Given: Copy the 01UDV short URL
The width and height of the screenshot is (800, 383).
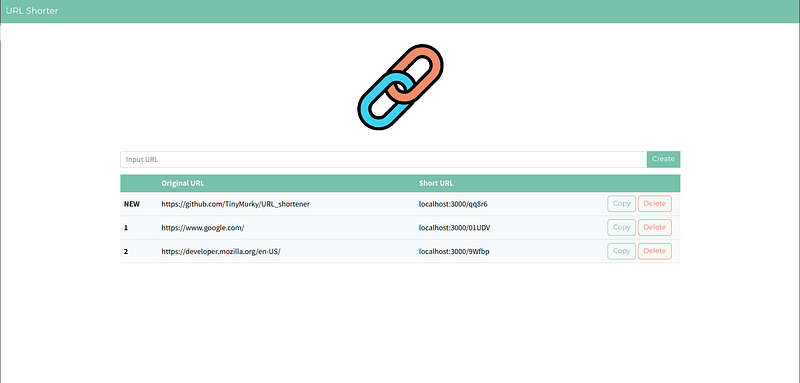Looking at the screenshot, I should (x=621, y=227).
